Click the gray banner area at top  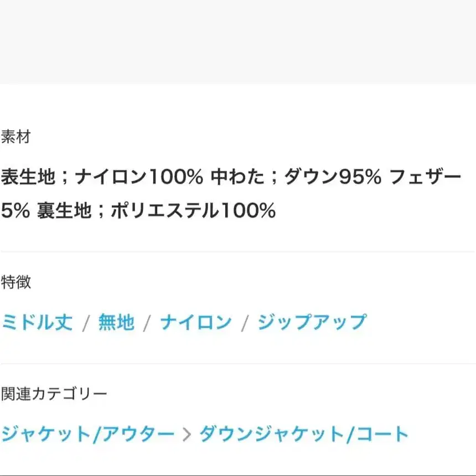(238, 42)
